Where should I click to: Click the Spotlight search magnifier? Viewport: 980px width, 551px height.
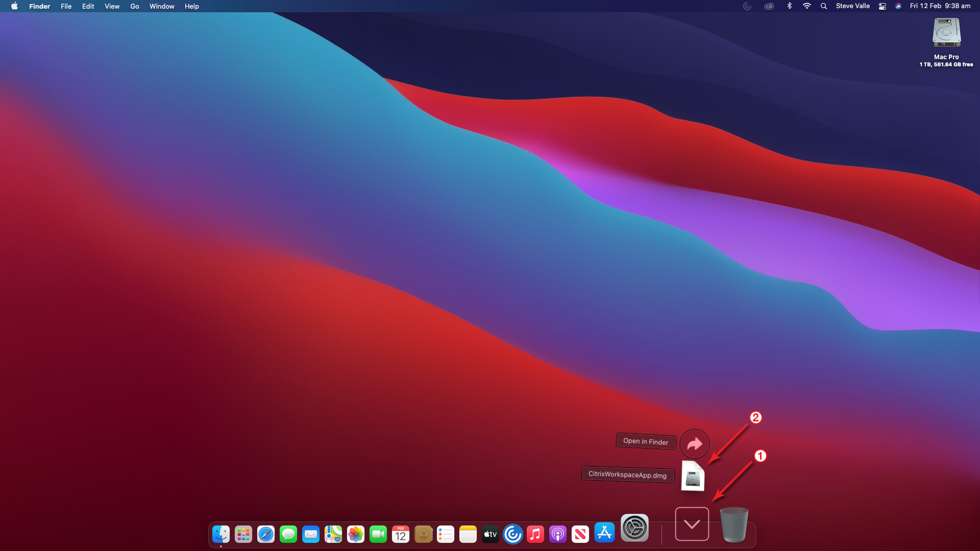coord(823,6)
